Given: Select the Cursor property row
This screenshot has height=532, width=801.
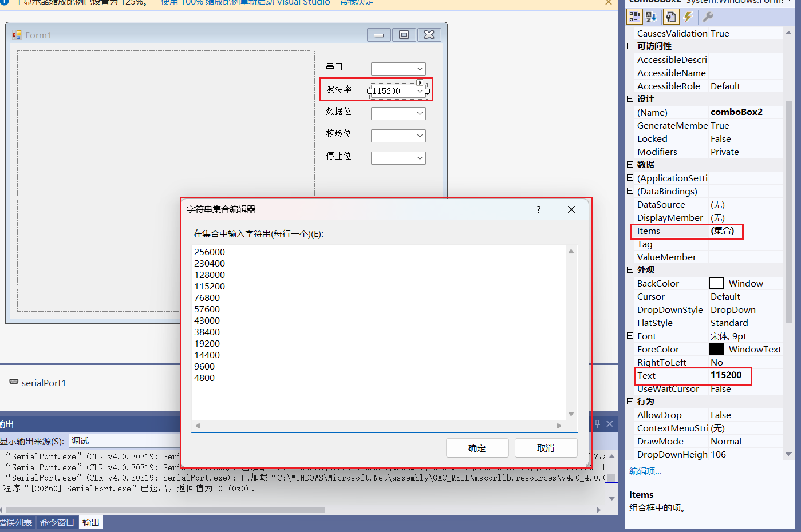Looking at the screenshot, I should click(x=709, y=296).
